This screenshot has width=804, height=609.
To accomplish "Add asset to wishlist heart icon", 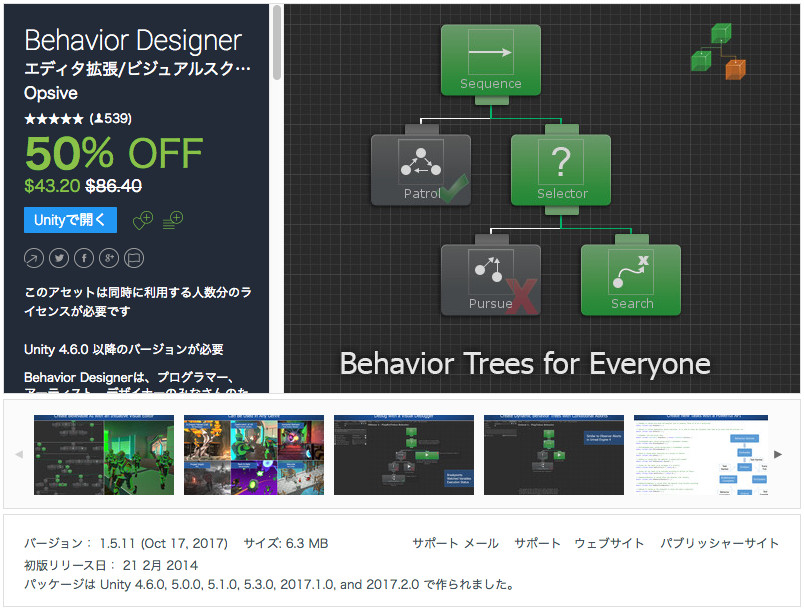I will [x=143, y=220].
